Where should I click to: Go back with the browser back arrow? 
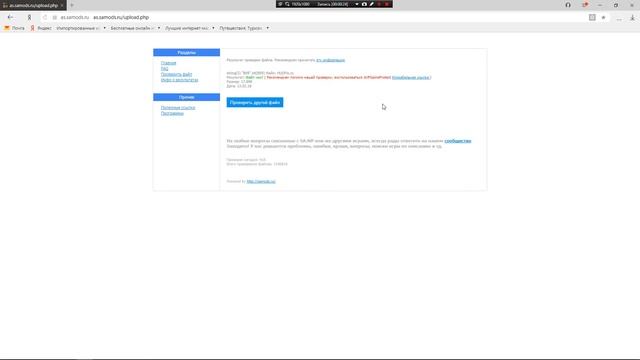[x=10, y=18]
